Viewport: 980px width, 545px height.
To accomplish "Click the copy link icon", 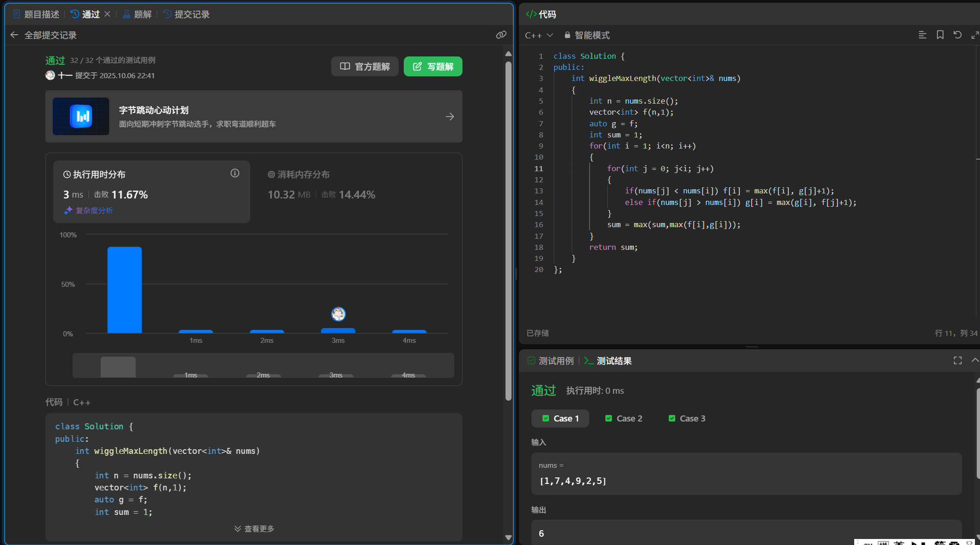I will (501, 35).
